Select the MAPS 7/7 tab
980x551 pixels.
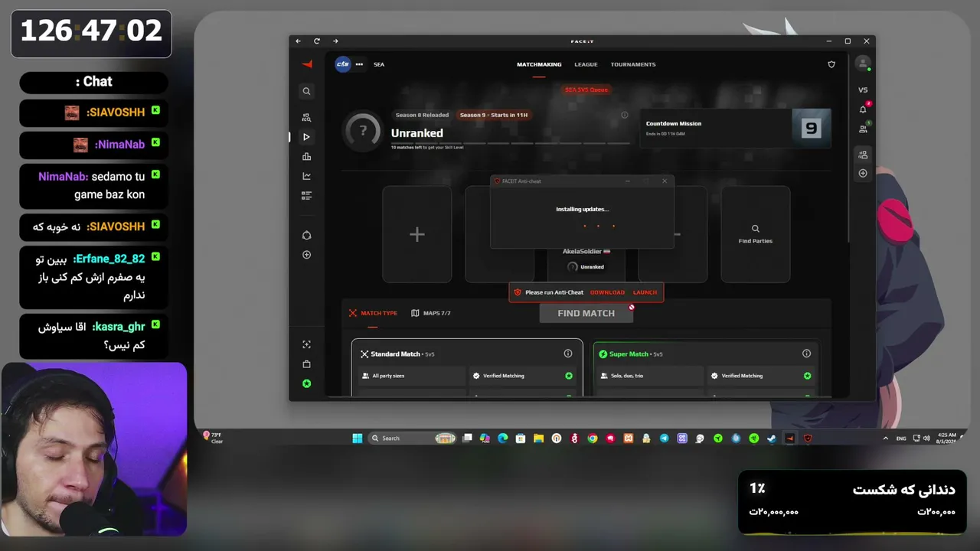point(431,313)
